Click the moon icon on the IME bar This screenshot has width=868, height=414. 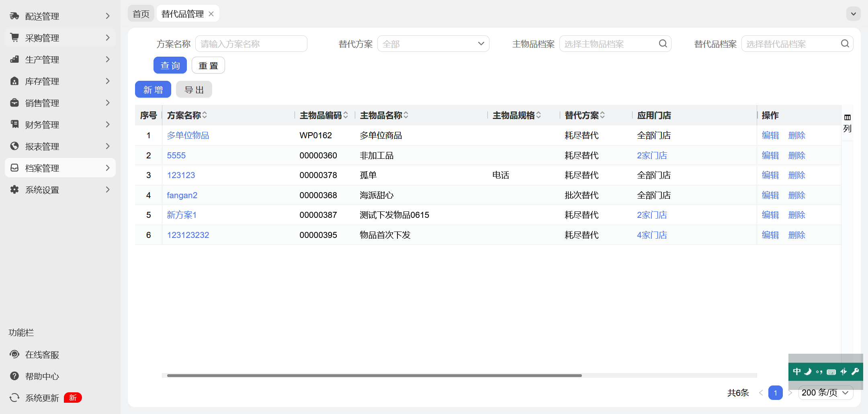click(x=808, y=372)
